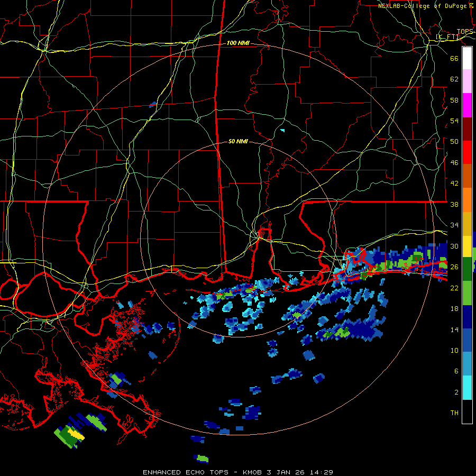Click legend value "26"
Screen dimensions: 476x476
click(x=454, y=267)
